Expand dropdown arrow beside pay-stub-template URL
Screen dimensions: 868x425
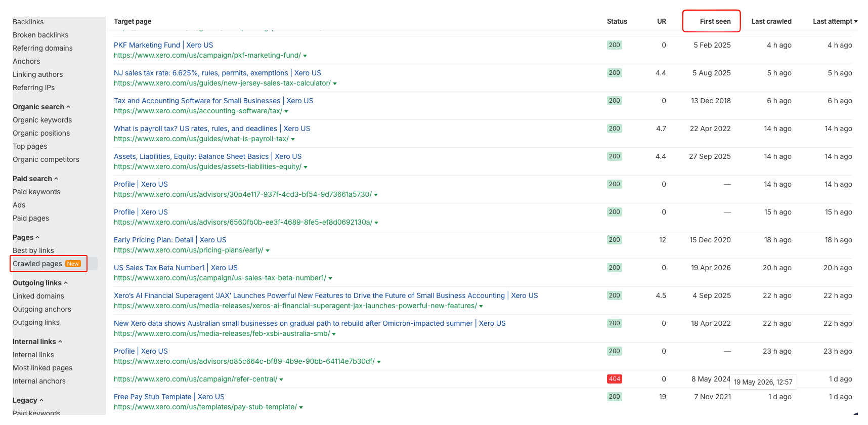(301, 407)
